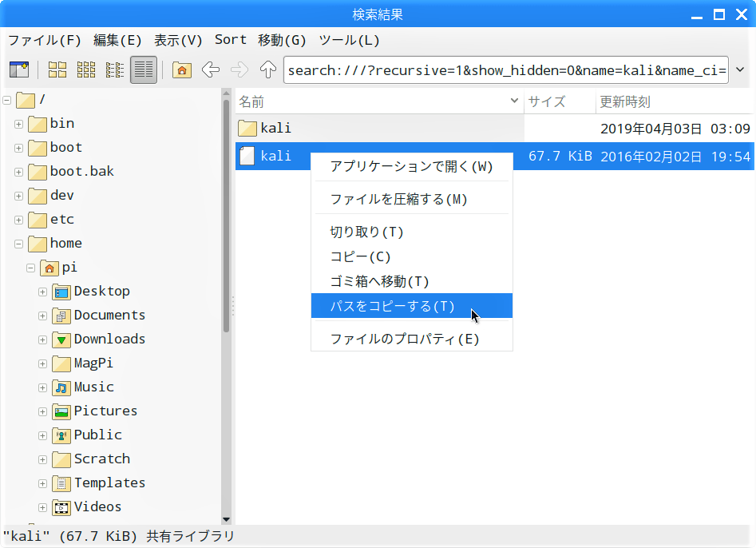
Task: Expand the bin folder node
Action: [19, 125]
